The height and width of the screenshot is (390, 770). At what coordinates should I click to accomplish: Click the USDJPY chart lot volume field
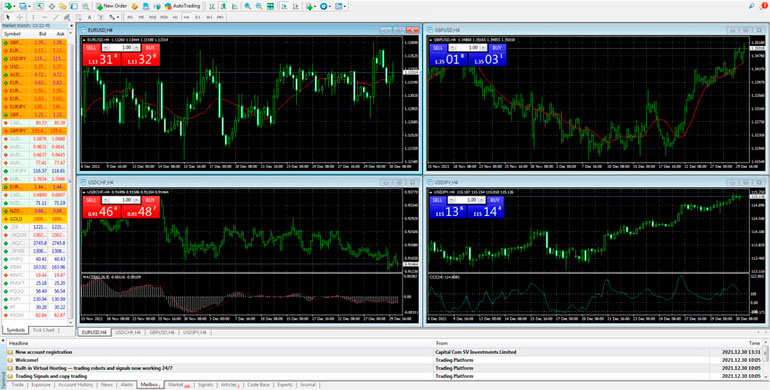coord(467,200)
